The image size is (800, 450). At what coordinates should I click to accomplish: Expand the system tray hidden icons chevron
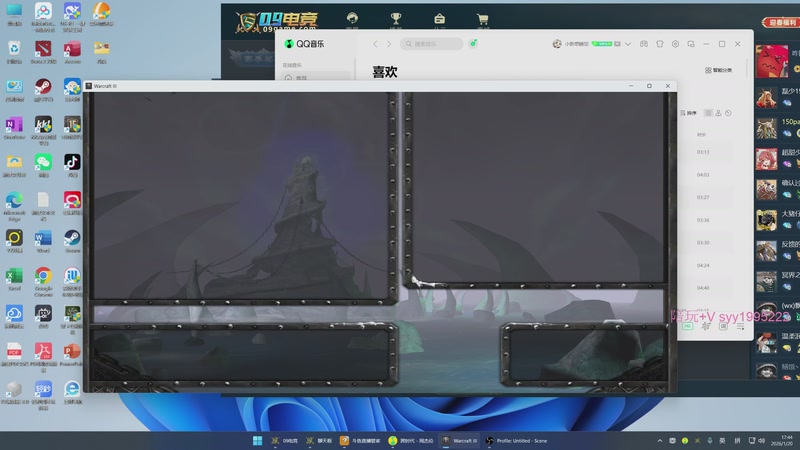pos(660,440)
